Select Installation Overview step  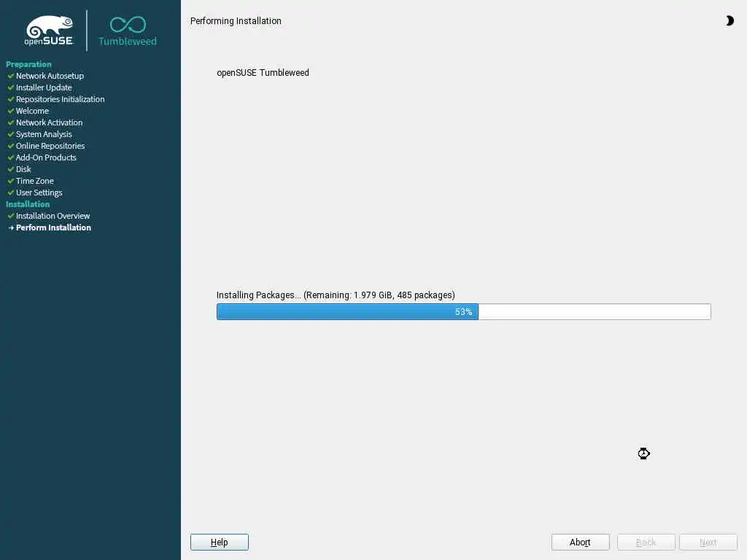(x=53, y=216)
